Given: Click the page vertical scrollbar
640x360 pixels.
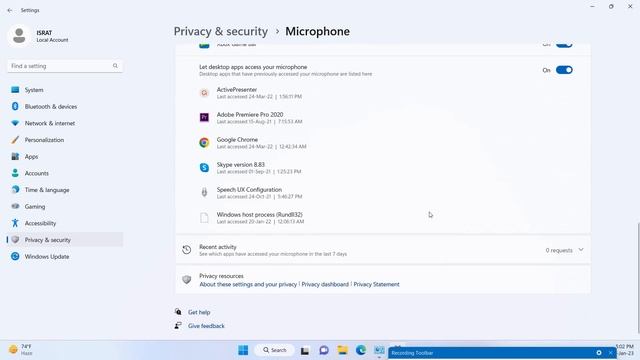Looking at the screenshot, I should (638, 278).
